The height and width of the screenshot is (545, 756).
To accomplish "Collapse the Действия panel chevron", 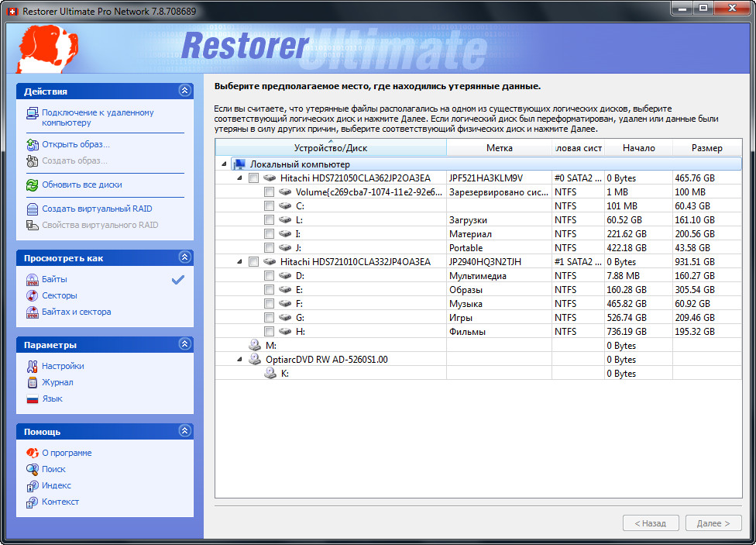I will click(184, 91).
